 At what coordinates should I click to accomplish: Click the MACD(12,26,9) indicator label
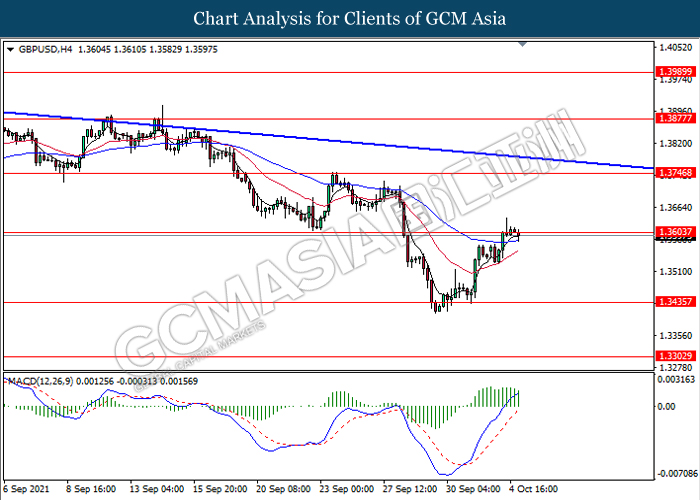coord(41,381)
